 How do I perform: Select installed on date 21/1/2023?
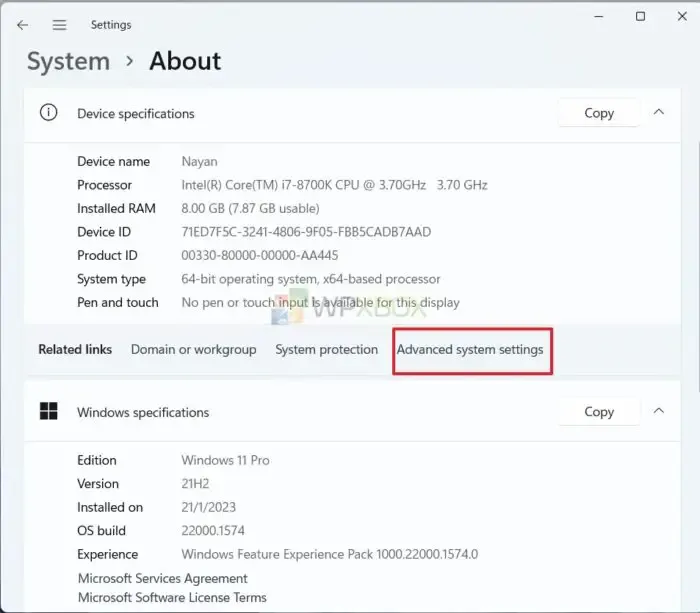tap(208, 508)
